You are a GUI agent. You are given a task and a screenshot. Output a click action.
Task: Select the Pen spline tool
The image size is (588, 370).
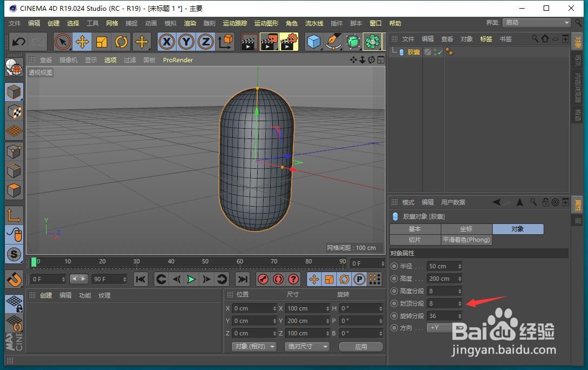coord(334,42)
